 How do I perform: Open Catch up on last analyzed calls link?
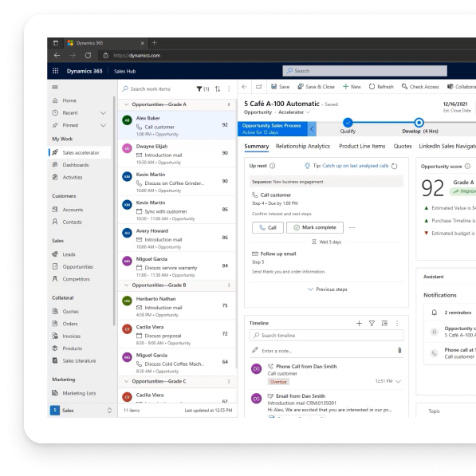(355, 166)
